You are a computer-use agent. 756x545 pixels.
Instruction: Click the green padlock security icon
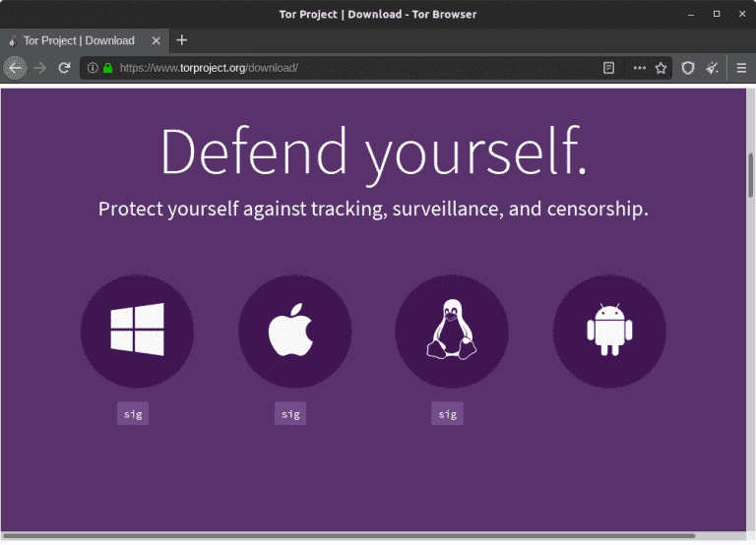coord(108,68)
